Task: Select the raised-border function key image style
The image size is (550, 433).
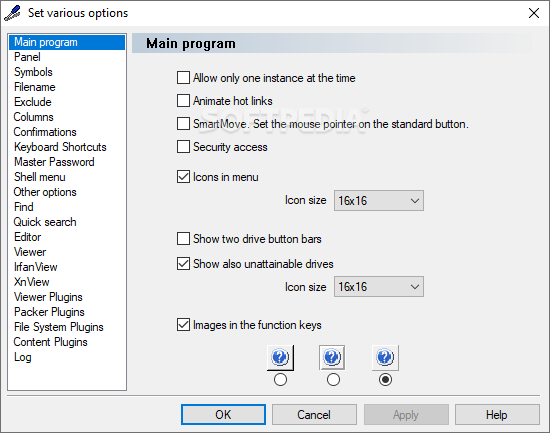Action: 280,358
